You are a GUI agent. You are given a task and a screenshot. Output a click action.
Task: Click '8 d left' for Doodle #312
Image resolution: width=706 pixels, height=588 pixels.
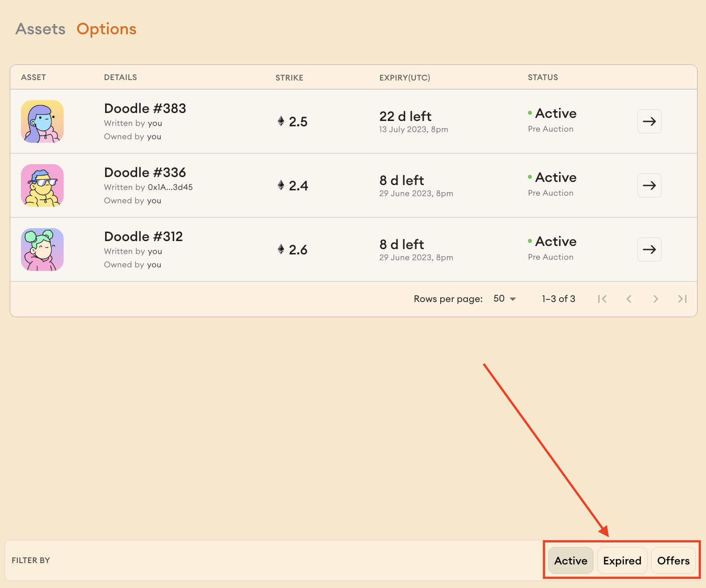[402, 245]
